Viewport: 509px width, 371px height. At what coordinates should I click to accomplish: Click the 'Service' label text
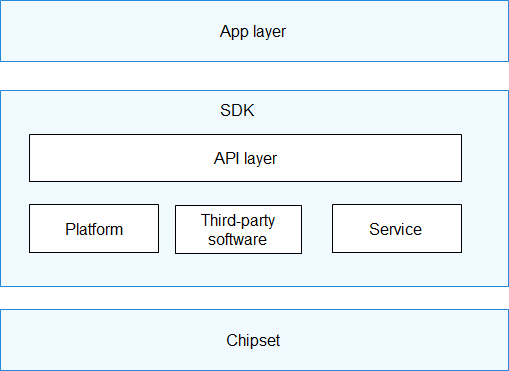395,229
